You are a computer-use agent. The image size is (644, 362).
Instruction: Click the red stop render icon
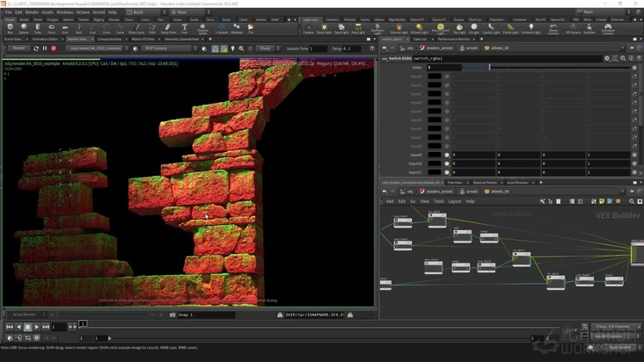(x=55, y=48)
